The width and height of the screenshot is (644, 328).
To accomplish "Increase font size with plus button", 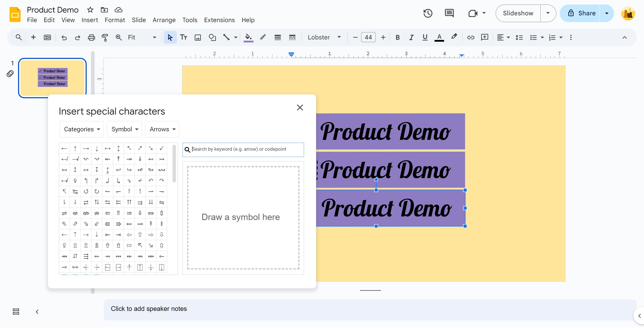I will coord(383,37).
